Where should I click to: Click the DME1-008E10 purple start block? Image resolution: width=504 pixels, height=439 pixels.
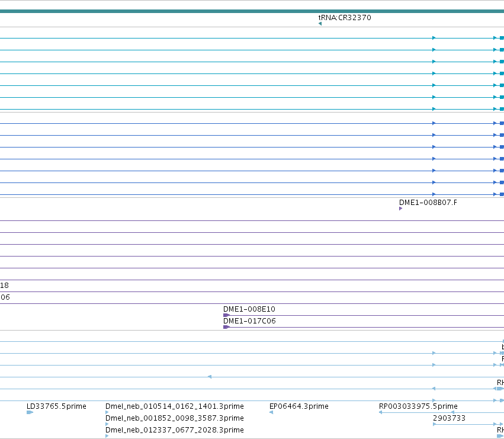226,316
